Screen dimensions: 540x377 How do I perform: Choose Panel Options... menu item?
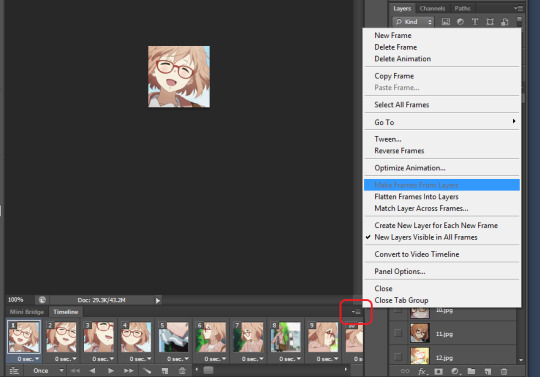[442, 271]
